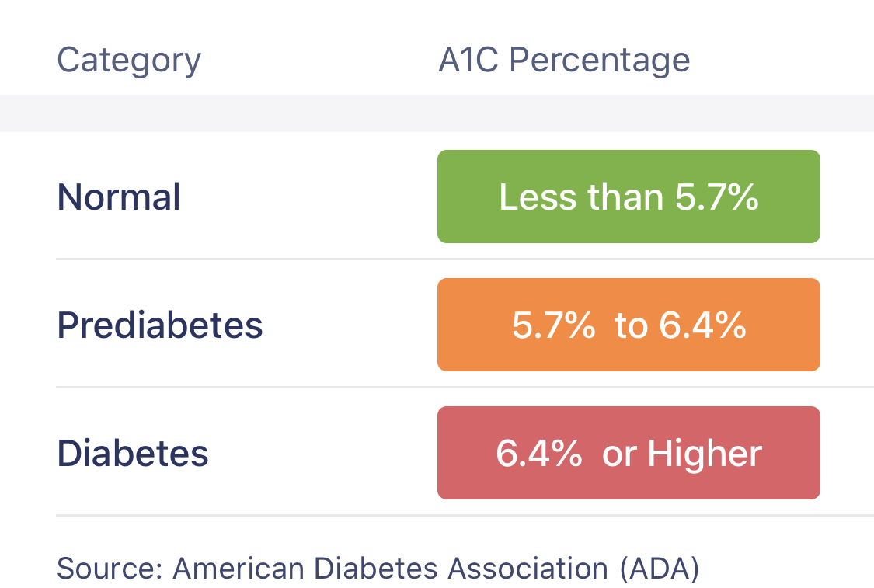
Task: Click the divider line below the Diabetes row
Action: point(465,515)
